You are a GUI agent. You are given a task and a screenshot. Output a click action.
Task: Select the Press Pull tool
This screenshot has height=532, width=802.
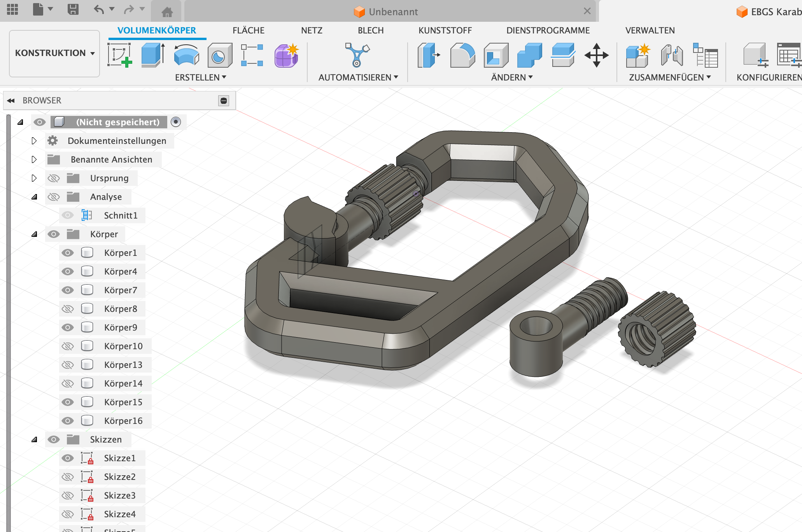pyautogui.click(x=428, y=56)
